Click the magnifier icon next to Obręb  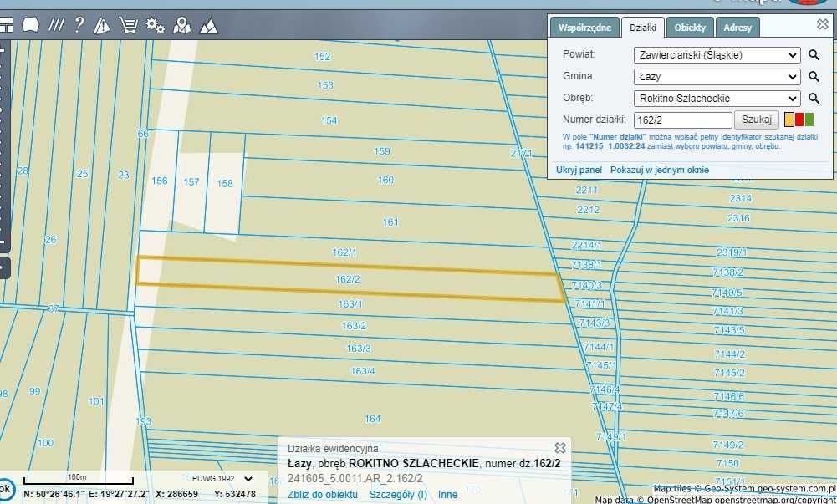(x=814, y=99)
